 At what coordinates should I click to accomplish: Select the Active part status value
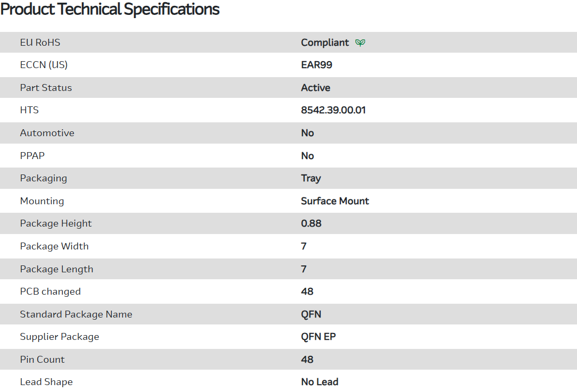point(315,88)
